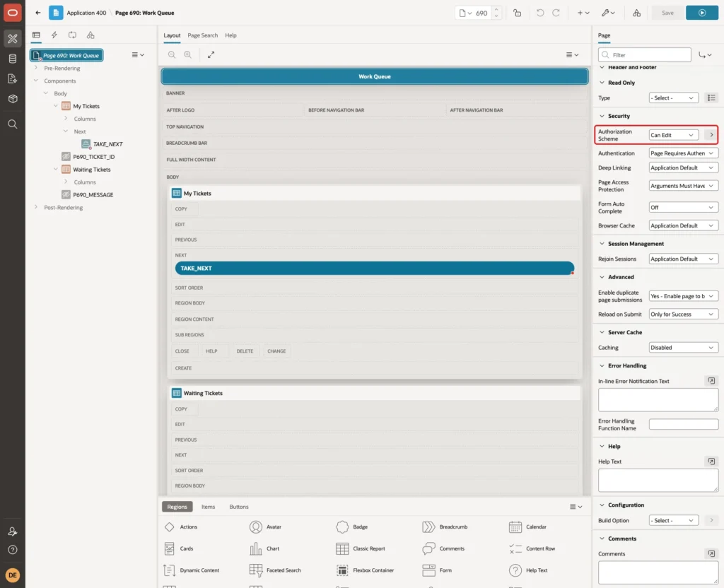Open SQL Workshop database icon
Image resolution: width=724 pixels, height=588 pixels.
(x=13, y=59)
